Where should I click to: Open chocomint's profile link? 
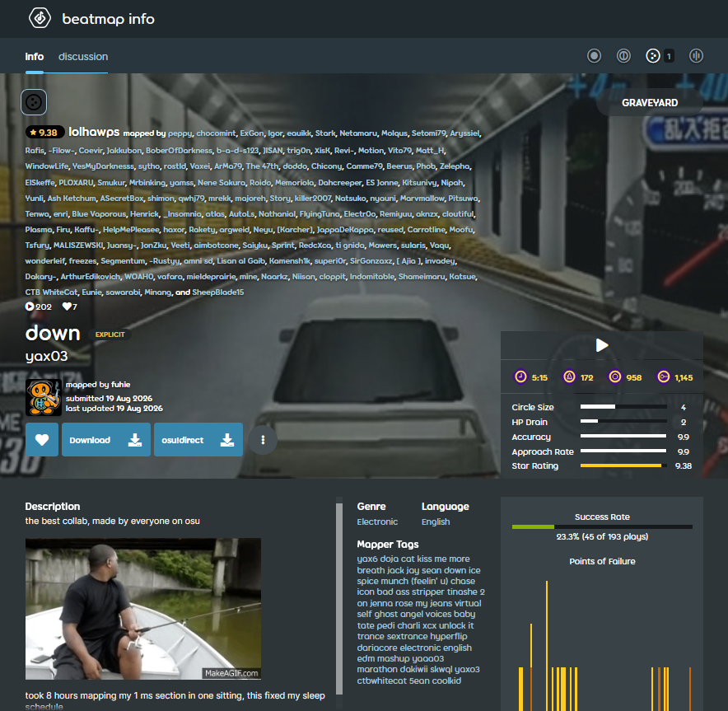[x=216, y=133]
